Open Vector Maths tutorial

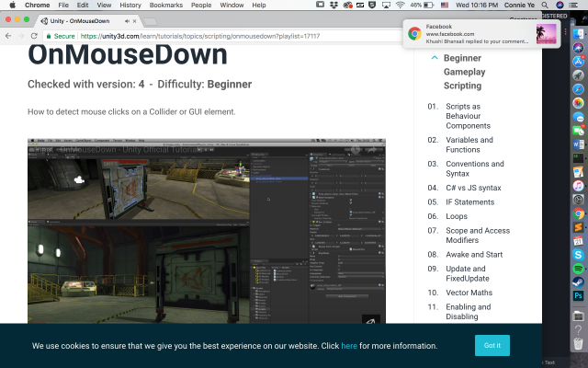469,293
